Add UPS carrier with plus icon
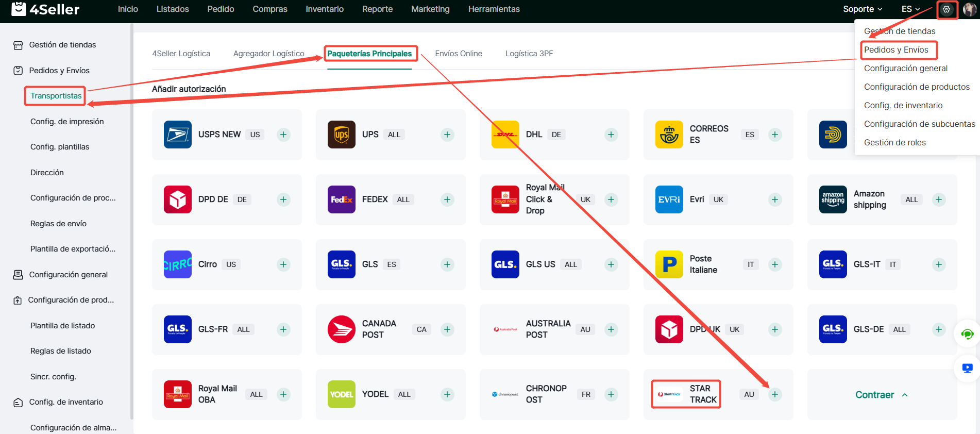 [447, 135]
